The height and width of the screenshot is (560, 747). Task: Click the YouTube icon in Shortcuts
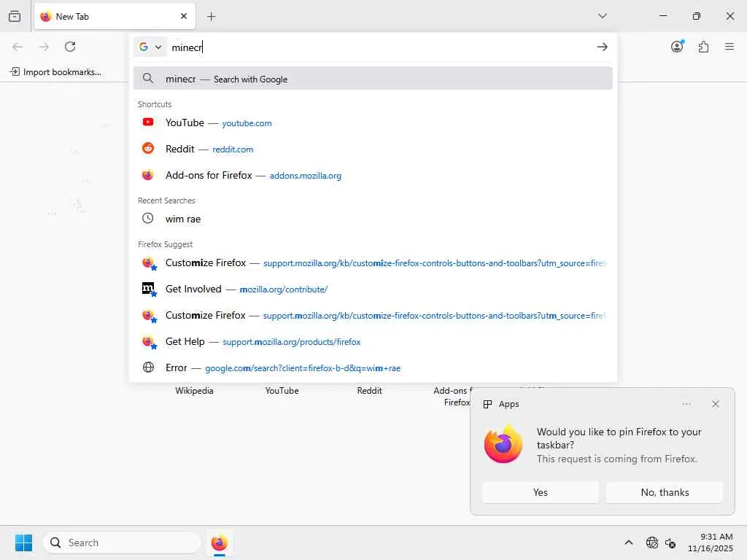pos(148,122)
